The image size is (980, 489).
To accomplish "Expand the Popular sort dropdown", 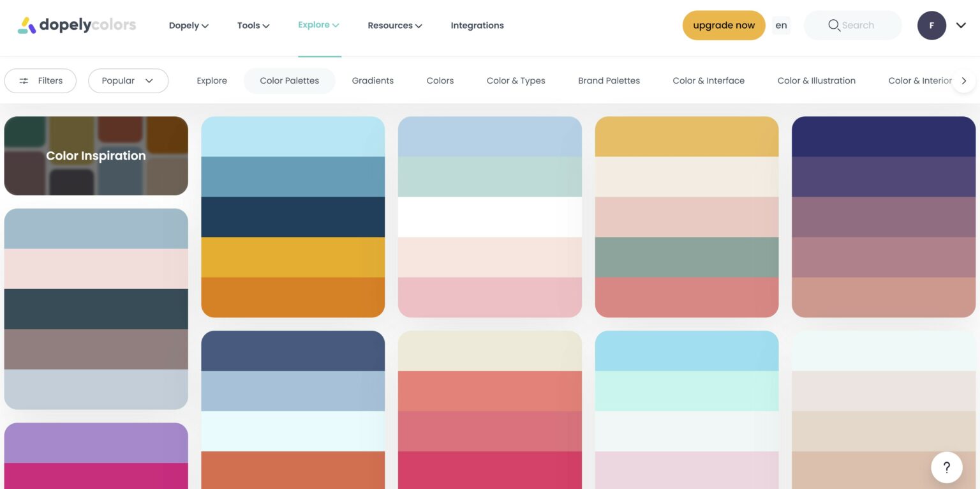I will point(128,81).
